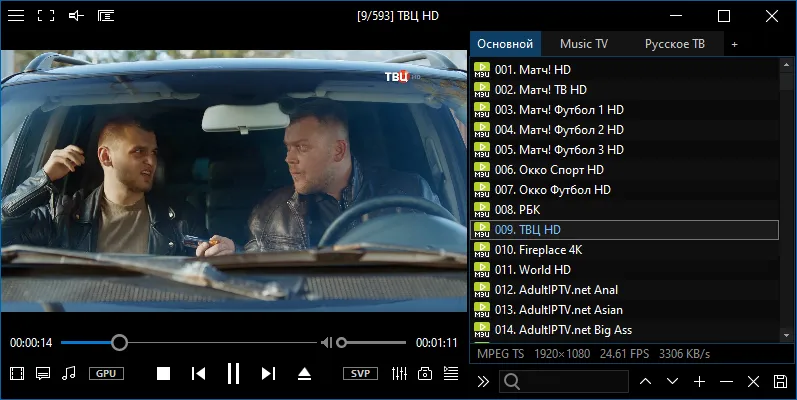Open the main hamburger menu
This screenshot has height=400, width=797.
pyautogui.click(x=16, y=16)
